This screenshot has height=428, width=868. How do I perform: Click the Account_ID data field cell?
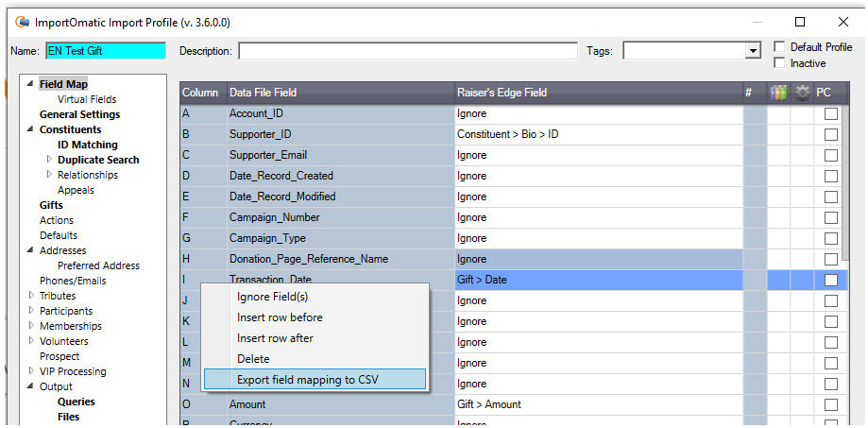tap(340, 114)
